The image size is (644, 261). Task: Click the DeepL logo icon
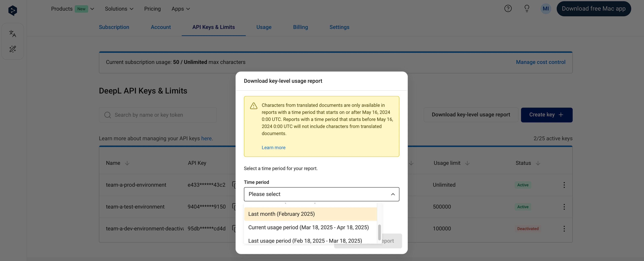(x=12, y=10)
